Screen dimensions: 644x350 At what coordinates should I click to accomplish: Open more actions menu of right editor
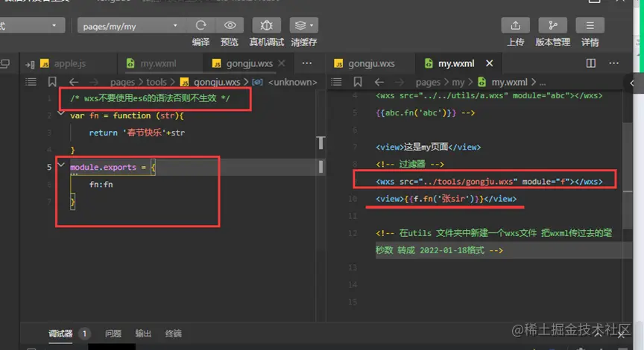point(613,63)
